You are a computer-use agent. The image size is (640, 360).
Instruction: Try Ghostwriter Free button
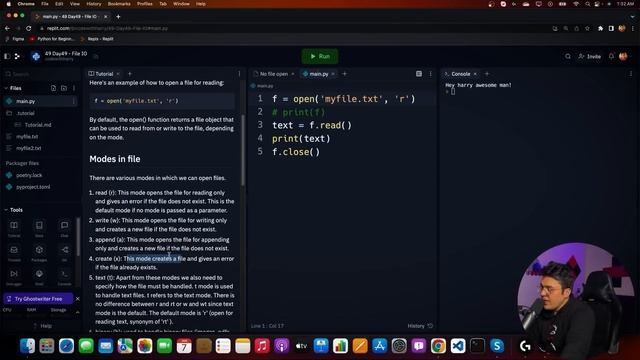[38, 299]
